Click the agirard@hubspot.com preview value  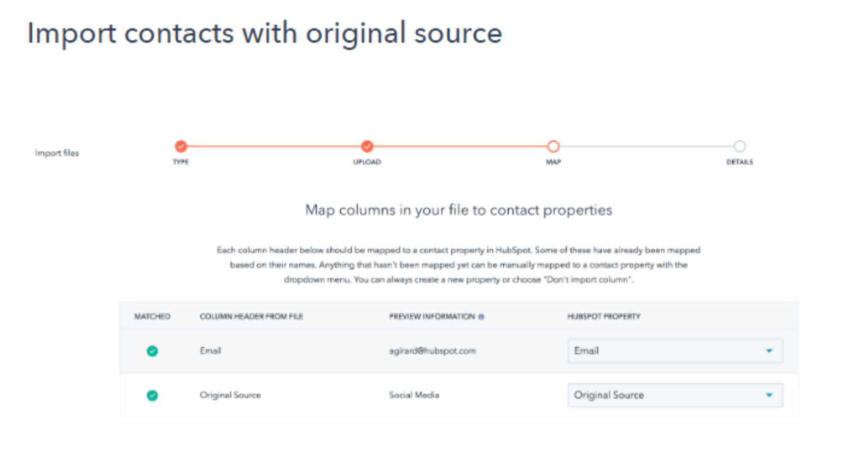coord(432,351)
